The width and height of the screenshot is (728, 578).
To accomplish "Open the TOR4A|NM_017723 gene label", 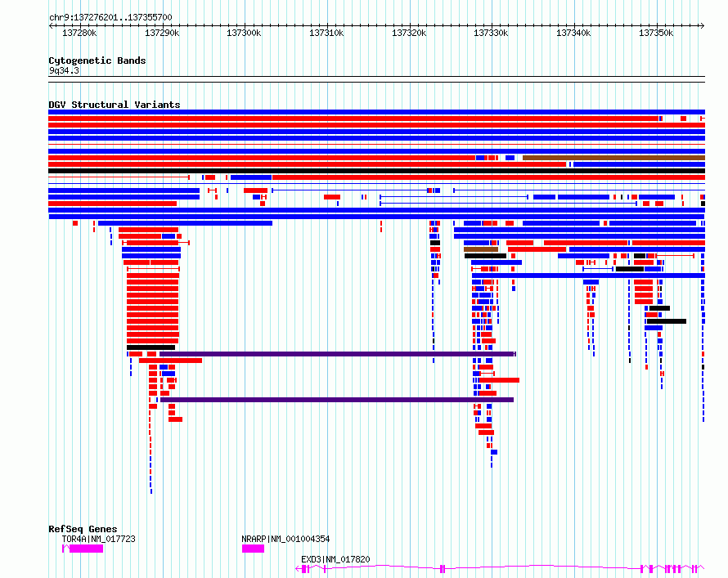I will (98, 539).
